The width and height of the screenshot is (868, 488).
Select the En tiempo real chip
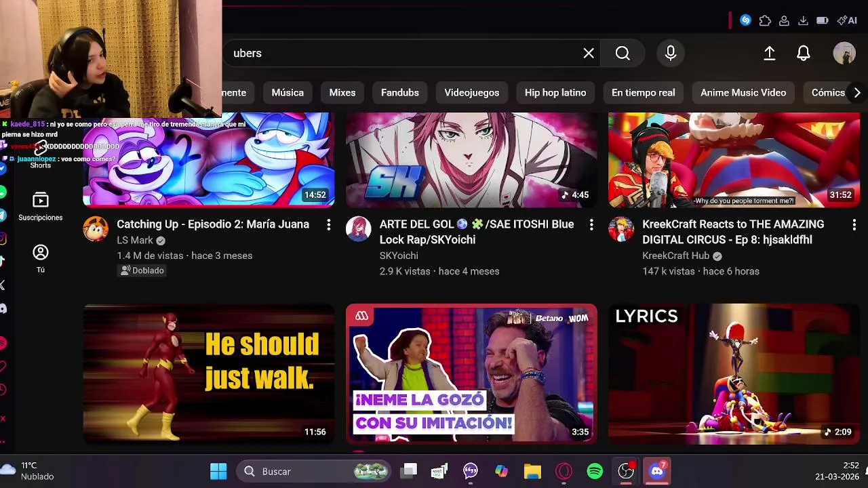(644, 93)
